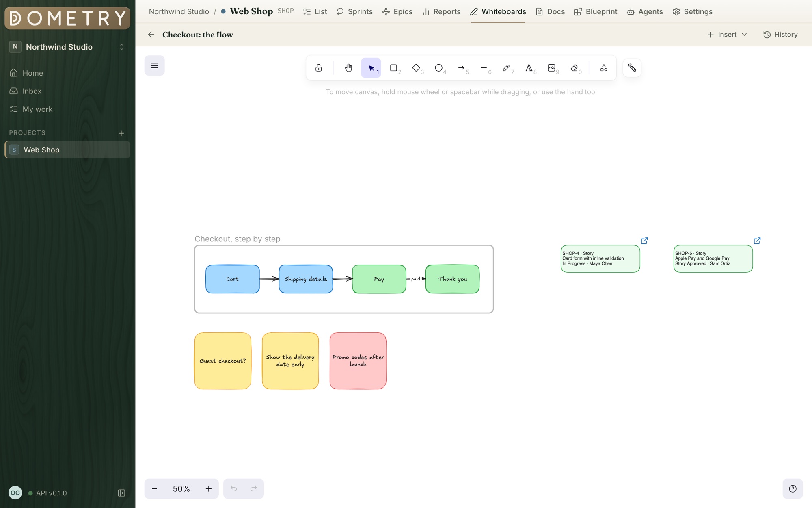Click the Checkout: the flow title

tap(198, 35)
